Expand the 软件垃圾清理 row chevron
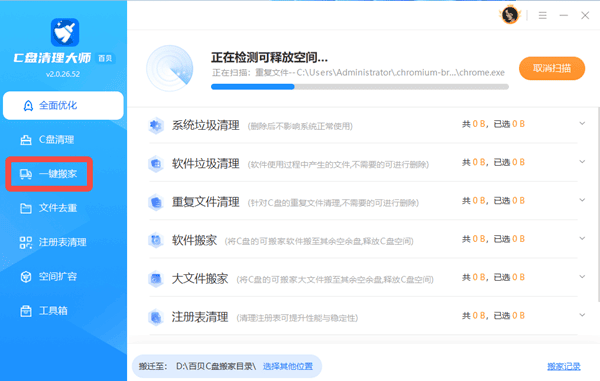The image size is (600, 381). 582,162
